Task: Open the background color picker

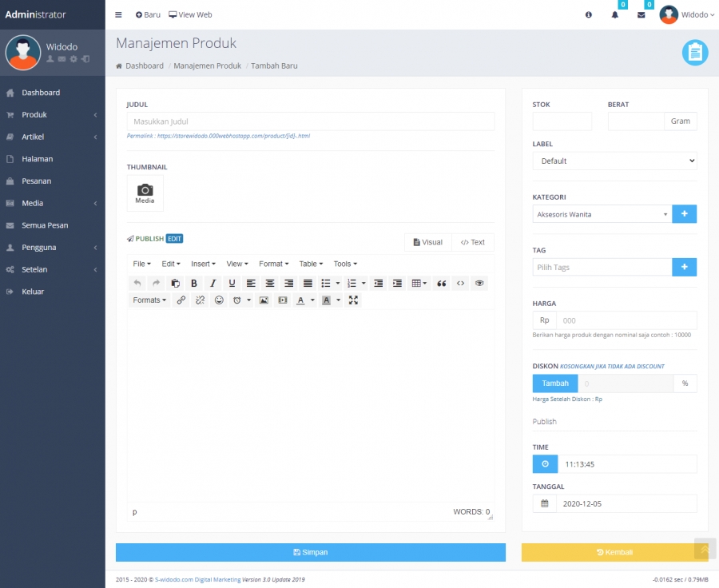Action: click(x=327, y=300)
